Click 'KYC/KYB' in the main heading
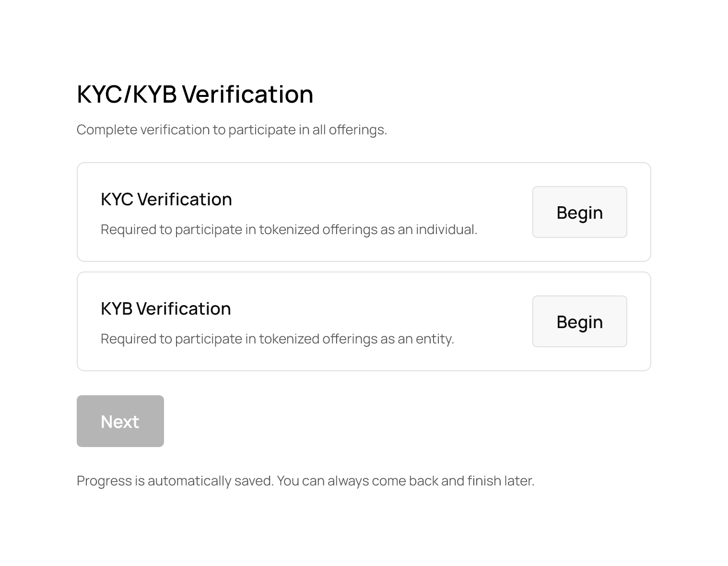Screen dimensions: 728x566 coord(127,94)
